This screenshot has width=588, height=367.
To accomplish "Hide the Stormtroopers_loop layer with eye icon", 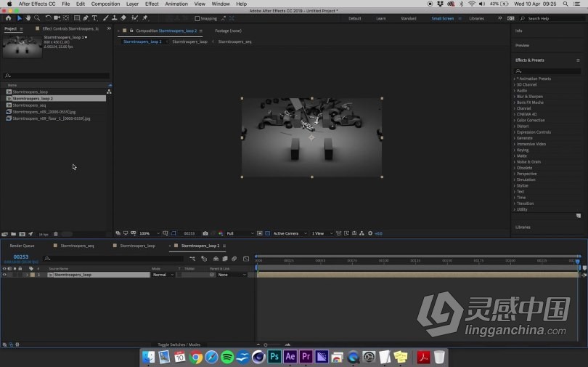I will point(4,275).
